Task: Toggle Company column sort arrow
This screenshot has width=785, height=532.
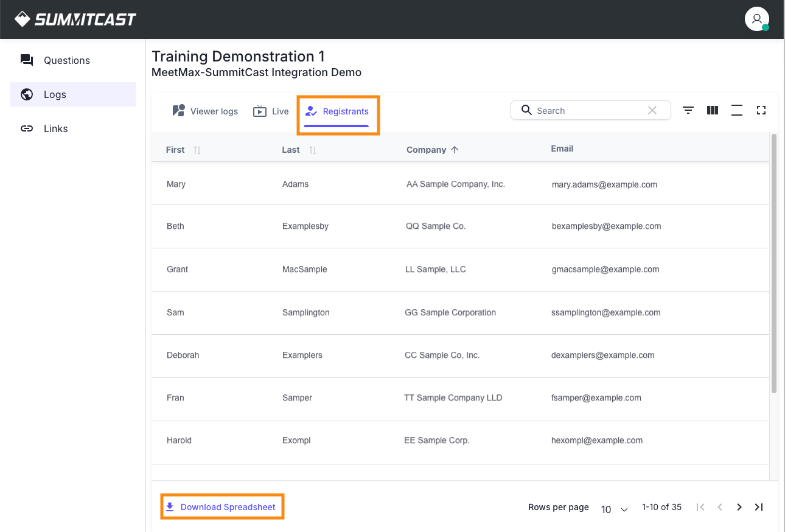Action: point(455,150)
